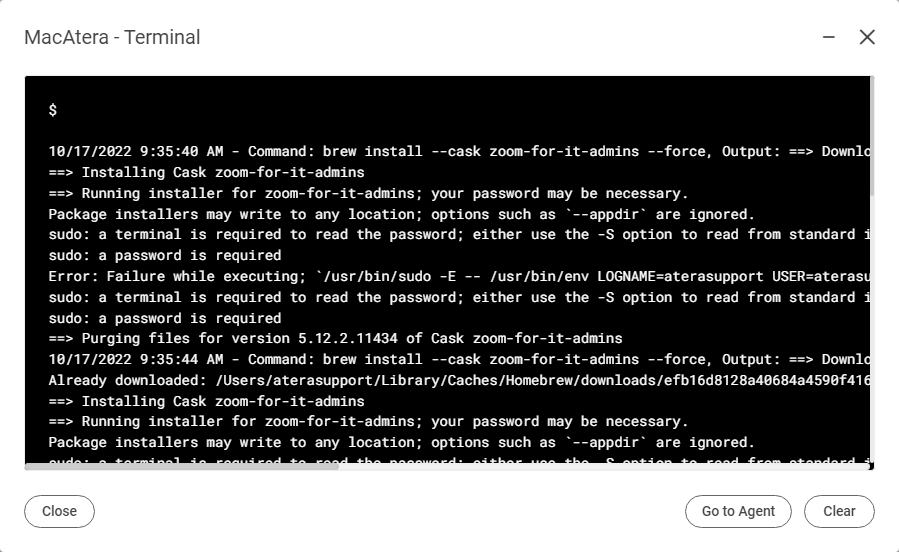The width and height of the screenshot is (899, 552).
Task: Clear the terminal output
Action: click(839, 511)
